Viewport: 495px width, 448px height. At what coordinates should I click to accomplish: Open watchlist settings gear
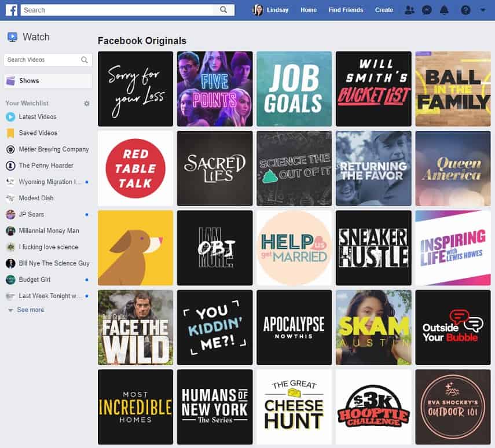click(x=86, y=103)
